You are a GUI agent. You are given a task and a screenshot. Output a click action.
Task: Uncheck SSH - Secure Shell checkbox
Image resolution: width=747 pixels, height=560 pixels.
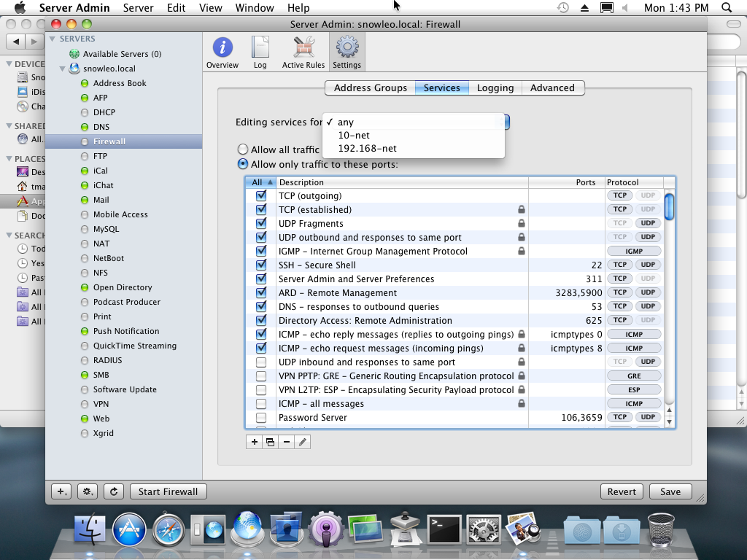point(261,265)
